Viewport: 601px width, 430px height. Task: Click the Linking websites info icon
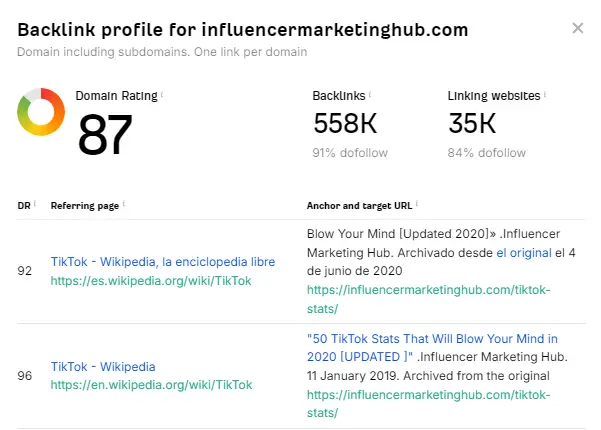coord(545,95)
